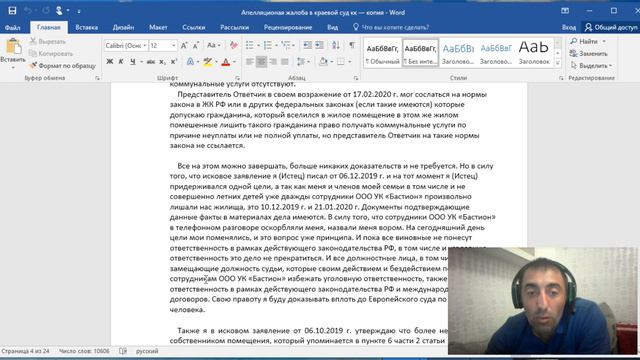Open Абзац paragraph dialog launcher
The image size is (640, 360).
pyautogui.click(x=356, y=78)
